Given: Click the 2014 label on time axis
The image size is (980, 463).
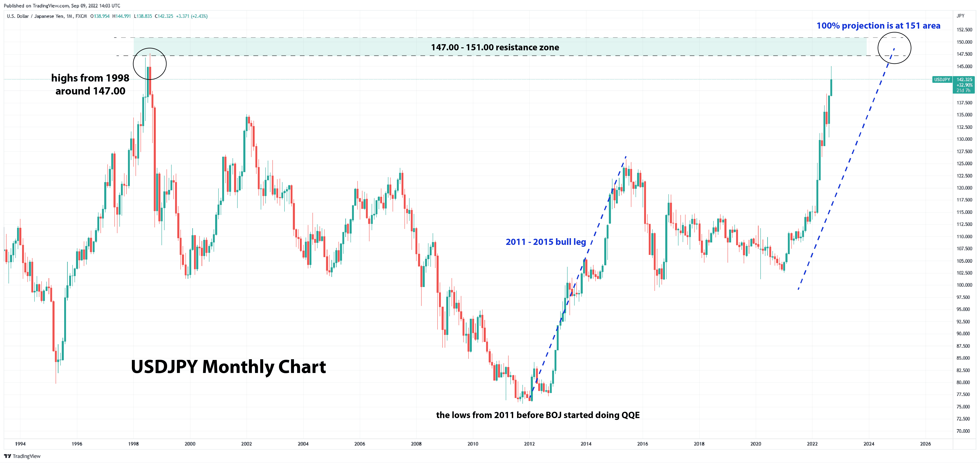Looking at the screenshot, I should click(586, 444).
